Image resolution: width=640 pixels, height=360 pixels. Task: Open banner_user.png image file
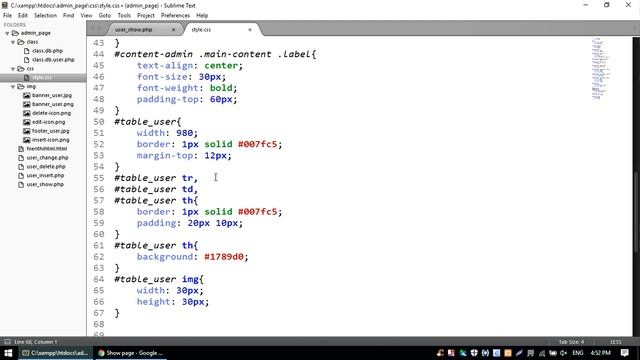click(x=53, y=104)
